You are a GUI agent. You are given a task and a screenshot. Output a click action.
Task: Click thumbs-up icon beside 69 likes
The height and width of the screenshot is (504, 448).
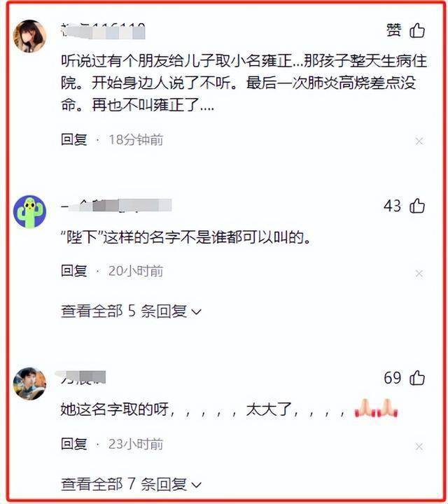(x=417, y=377)
